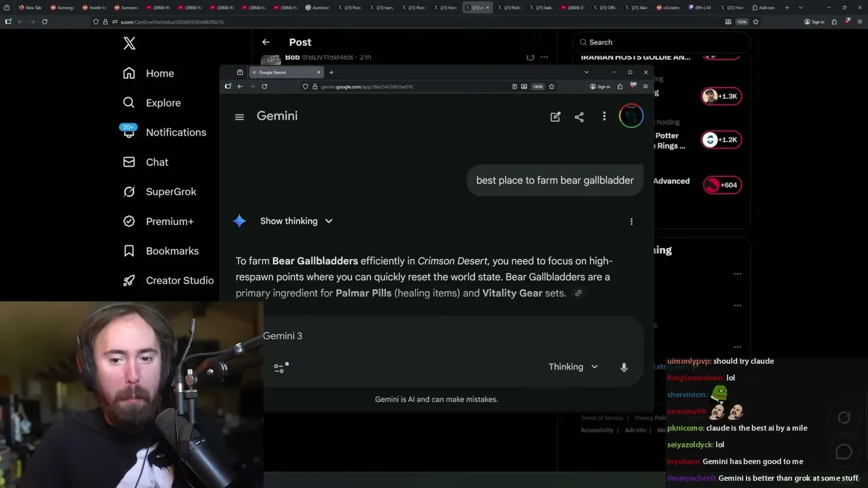Image resolution: width=868 pixels, height=488 pixels.
Task: Join the live space with +1.3K listeners
Action: (x=722, y=96)
